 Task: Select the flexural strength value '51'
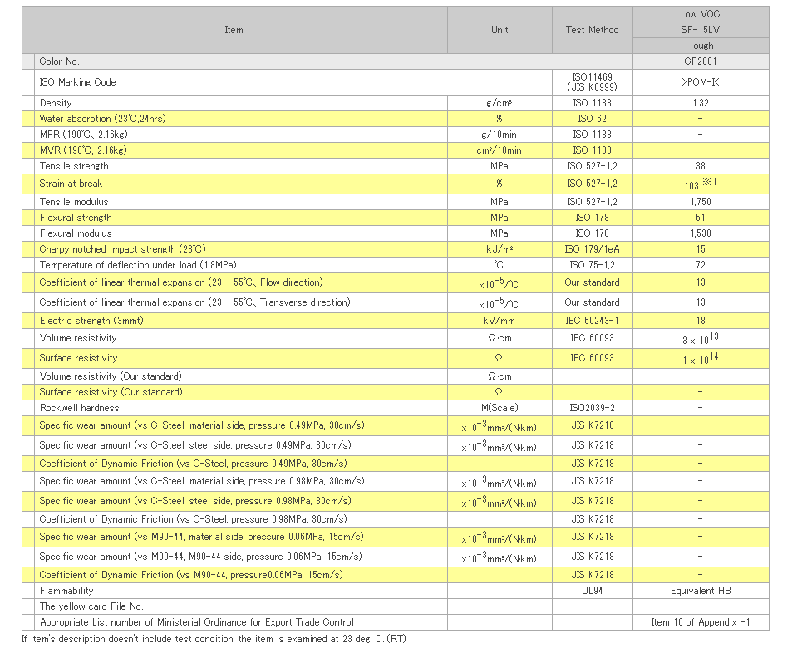pos(701,218)
